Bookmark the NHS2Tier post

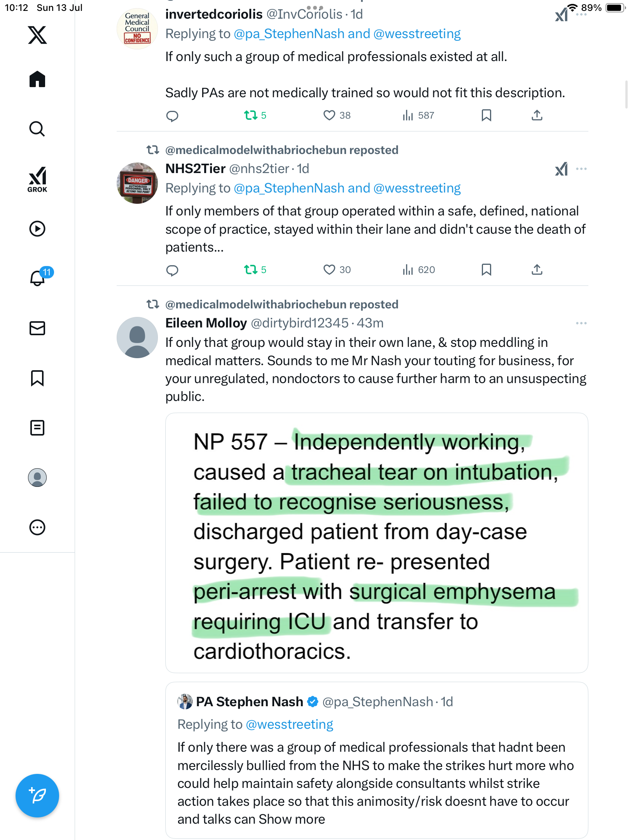click(x=486, y=269)
